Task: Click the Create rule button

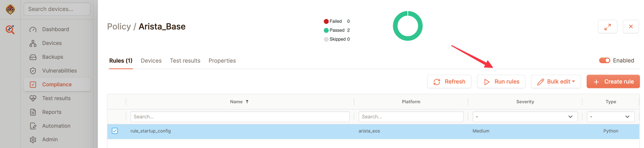Action: (x=613, y=82)
